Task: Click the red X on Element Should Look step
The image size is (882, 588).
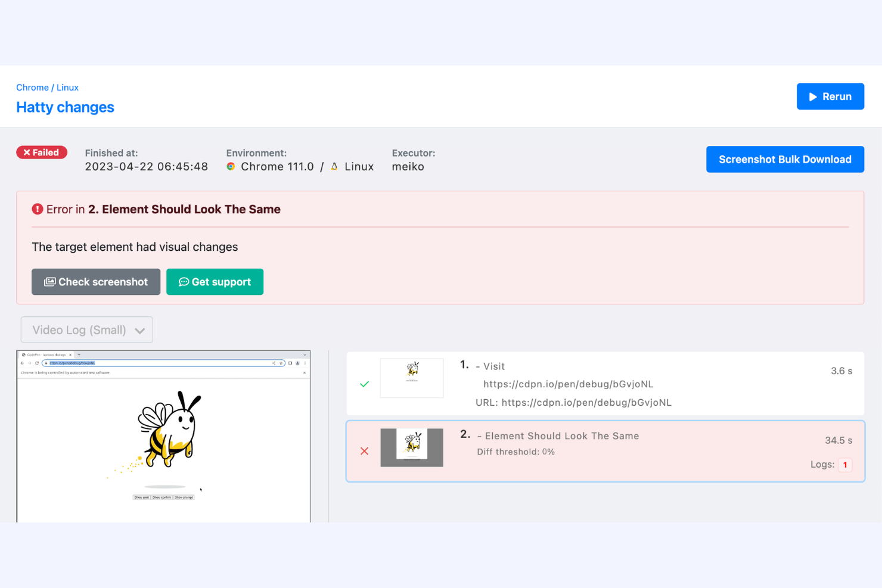Action: [x=364, y=451]
